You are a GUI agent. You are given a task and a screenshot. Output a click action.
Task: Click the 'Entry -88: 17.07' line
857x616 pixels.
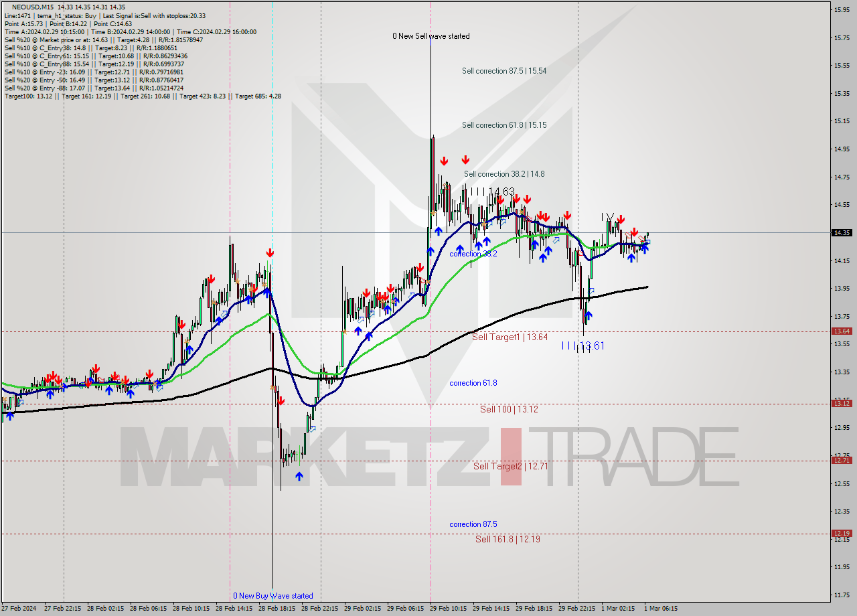pyautogui.click(x=94, y=88)
